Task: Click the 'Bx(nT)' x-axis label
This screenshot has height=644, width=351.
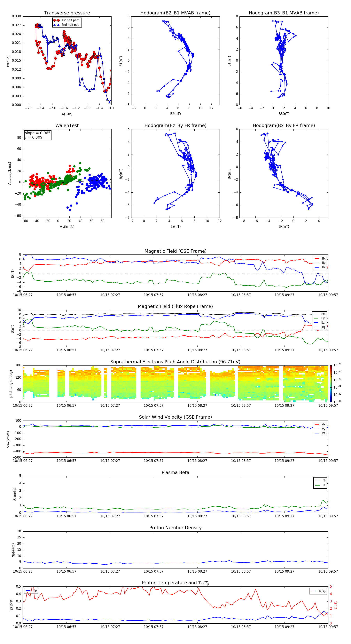Action: pos(284,227)
